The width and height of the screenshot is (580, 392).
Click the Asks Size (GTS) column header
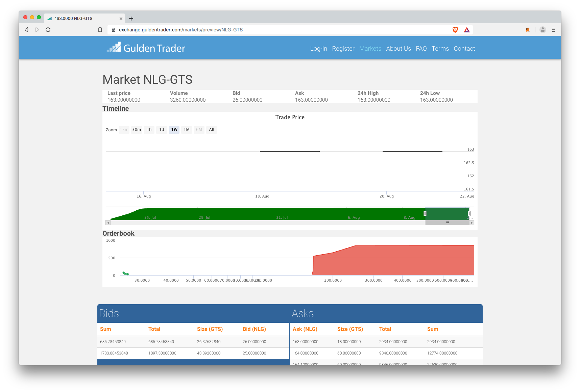tap(350, 329)
